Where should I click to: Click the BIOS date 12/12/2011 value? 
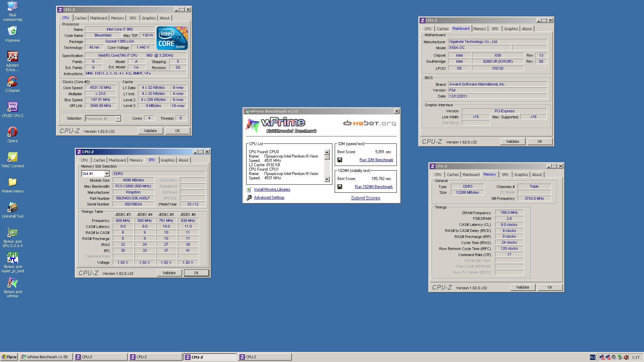497,97
